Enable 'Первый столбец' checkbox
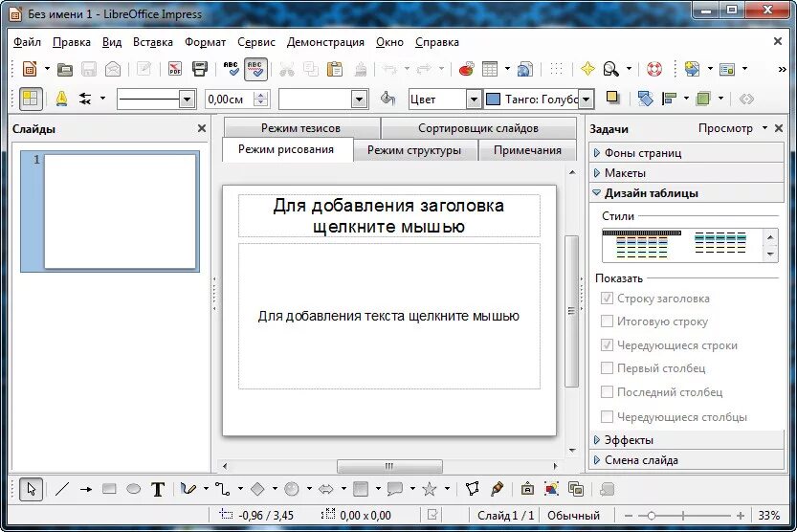 [607, 367]
